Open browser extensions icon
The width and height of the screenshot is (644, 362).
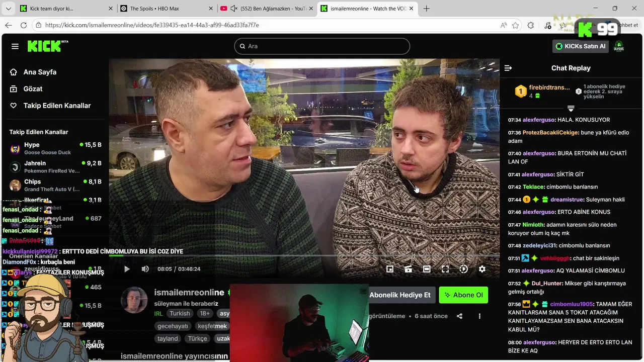(531, 25)
